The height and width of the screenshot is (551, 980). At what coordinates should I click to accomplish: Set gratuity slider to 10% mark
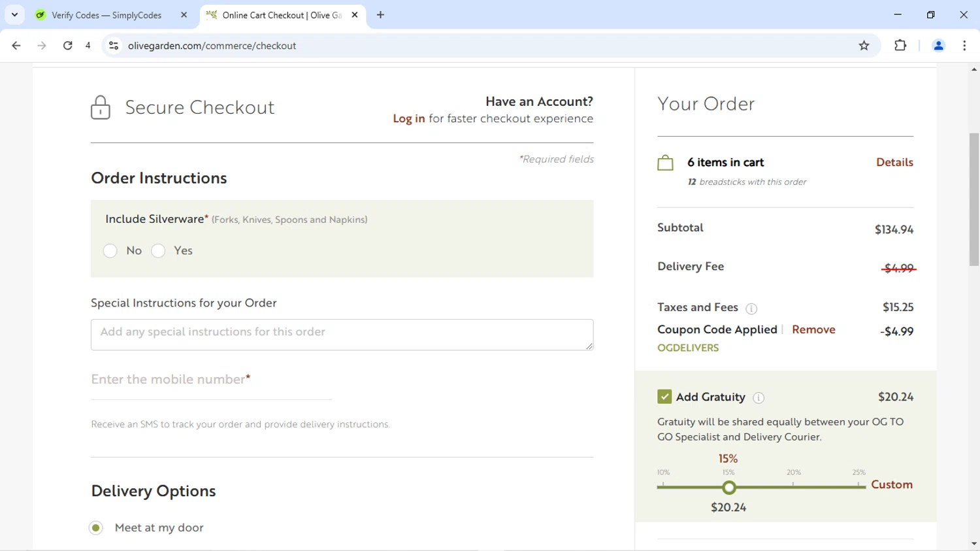[663, 486]
